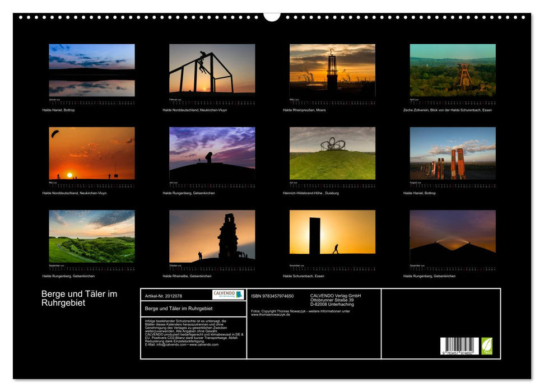Screen dimensions: 544x392
Task: Select the hanging hole punch in the binding
Action: (x=272, y=17)
